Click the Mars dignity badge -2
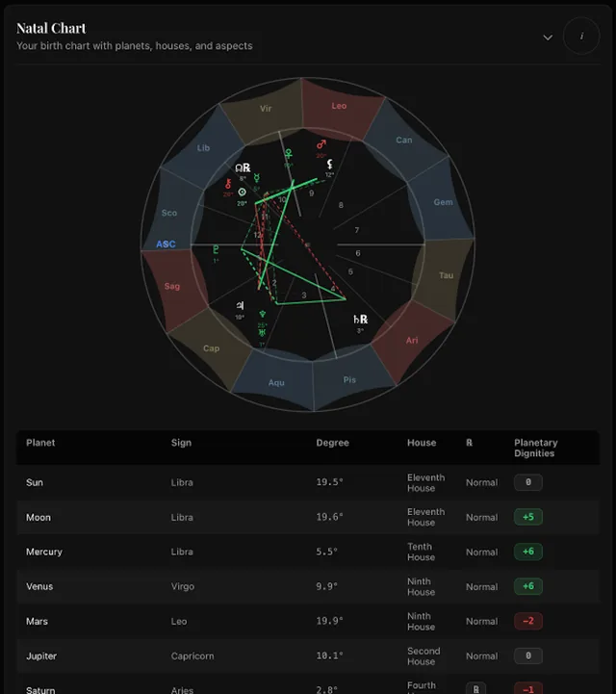The width and height of the screenshot is (616, 694). click(x=528, y=621)
